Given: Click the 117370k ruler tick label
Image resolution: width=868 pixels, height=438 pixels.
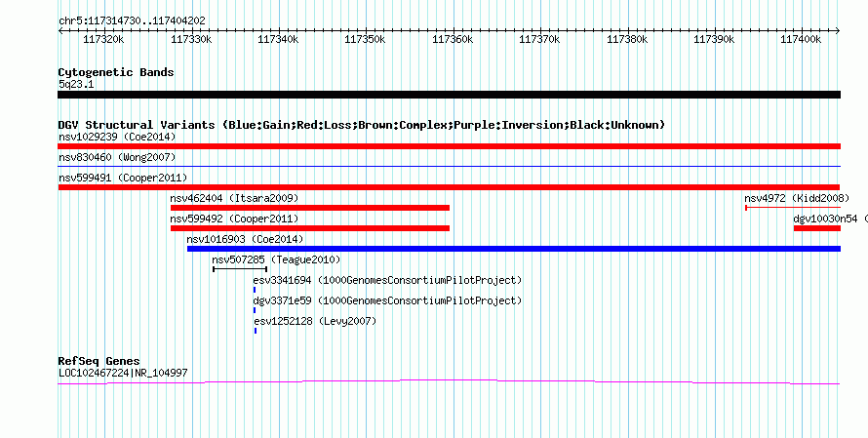Looking at the screenshot, I should 539,39.
